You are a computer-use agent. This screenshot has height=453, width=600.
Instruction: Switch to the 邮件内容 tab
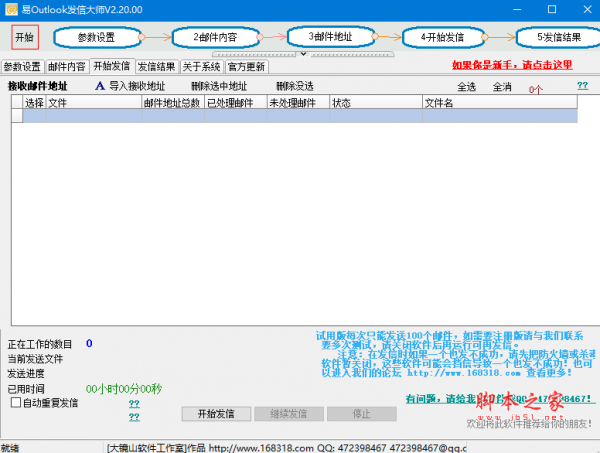click(67, 67)
